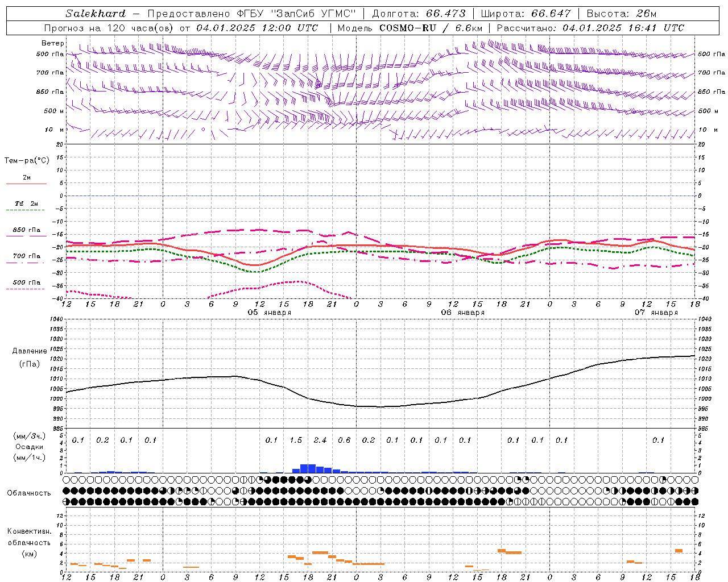Click the Td 2м dew point legend line
Viewport: 728px width, 582px height.
[25, 210]
